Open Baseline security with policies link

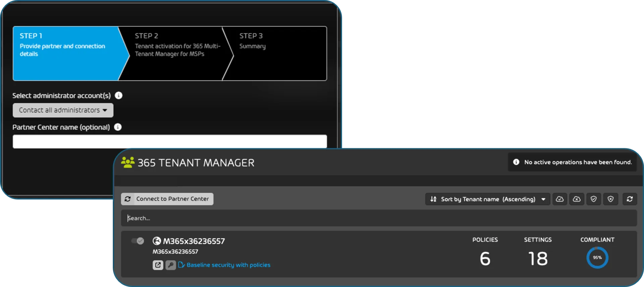point(228,265)
